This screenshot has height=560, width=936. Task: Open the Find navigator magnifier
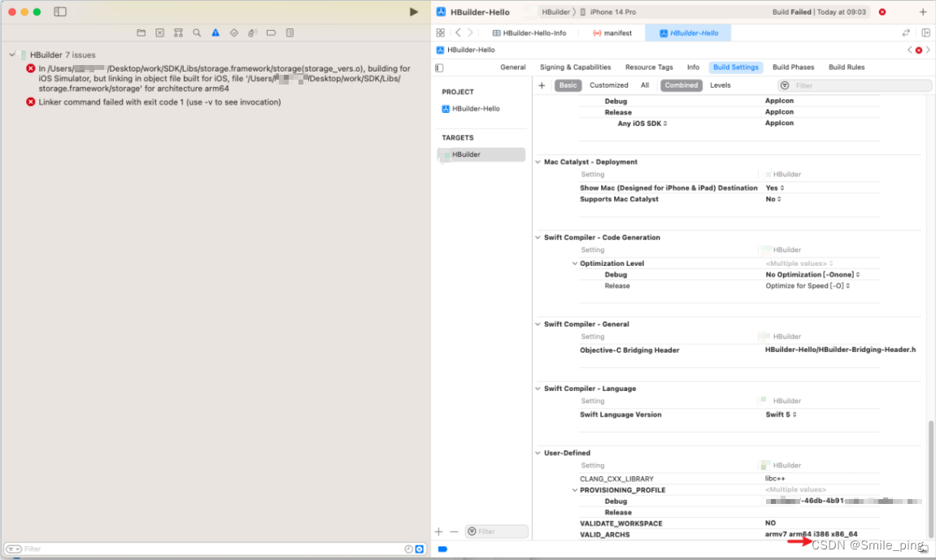tap(197, 33)
